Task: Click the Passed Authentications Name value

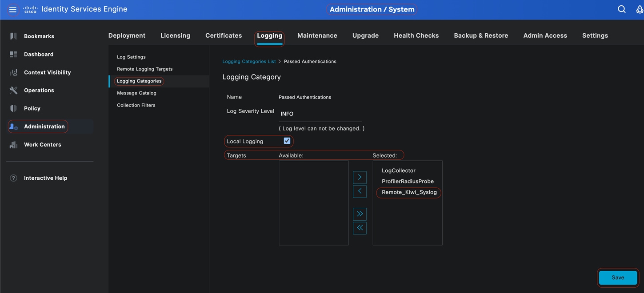Action: (305, 97)
